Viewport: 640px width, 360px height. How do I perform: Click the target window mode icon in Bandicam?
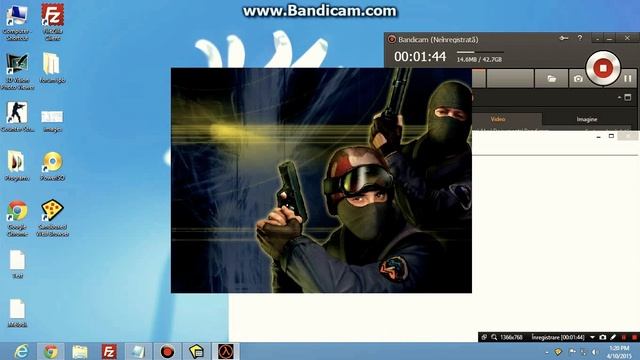(627, 97)
